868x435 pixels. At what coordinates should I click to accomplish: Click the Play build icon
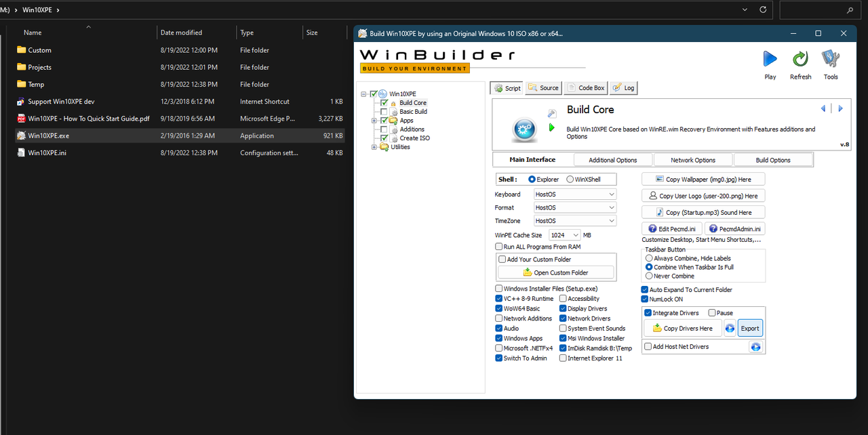770,59
